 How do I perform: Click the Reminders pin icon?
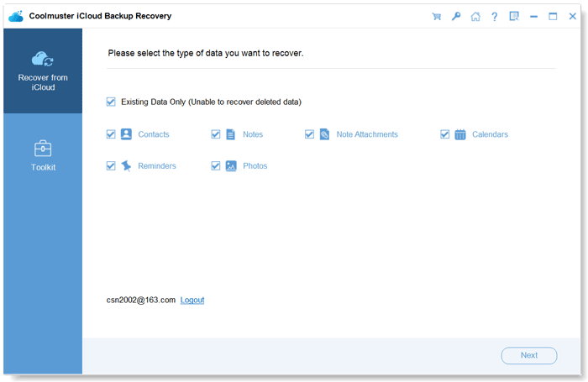point(126,166)
